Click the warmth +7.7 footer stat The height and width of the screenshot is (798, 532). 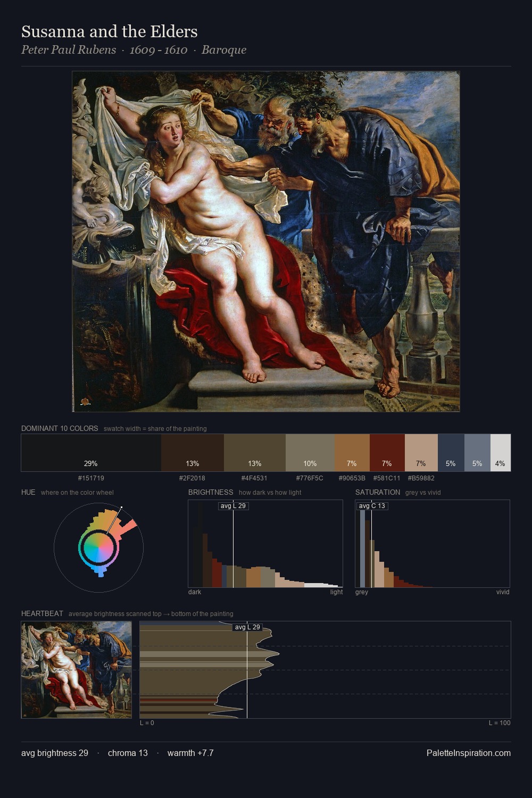(x=190, y=753)
